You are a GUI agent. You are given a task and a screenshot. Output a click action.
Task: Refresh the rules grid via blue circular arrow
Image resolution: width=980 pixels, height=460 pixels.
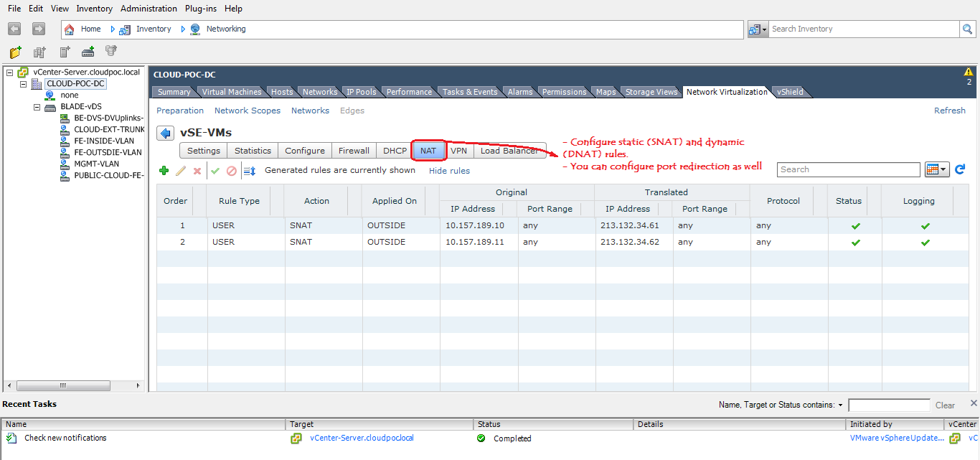960,169
